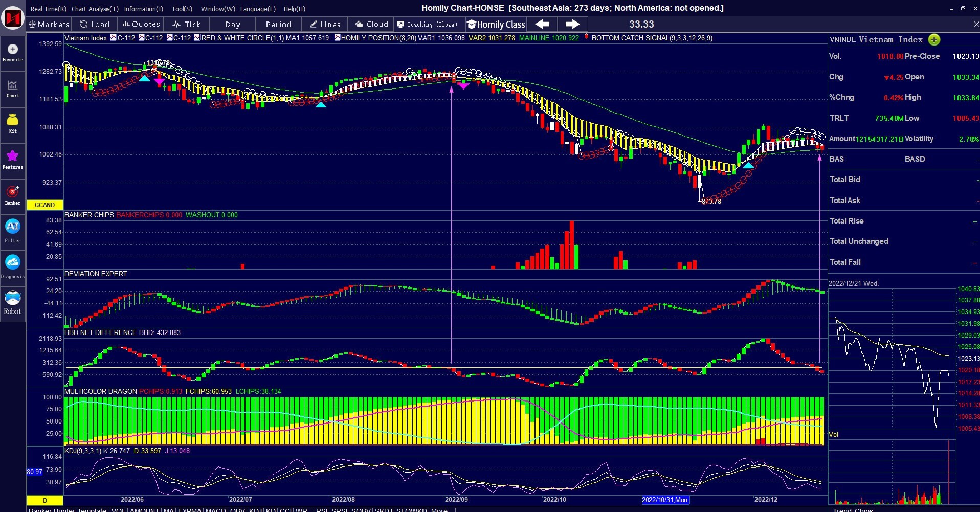
Task: Click the Total Fall row
Action: [903, 262]
